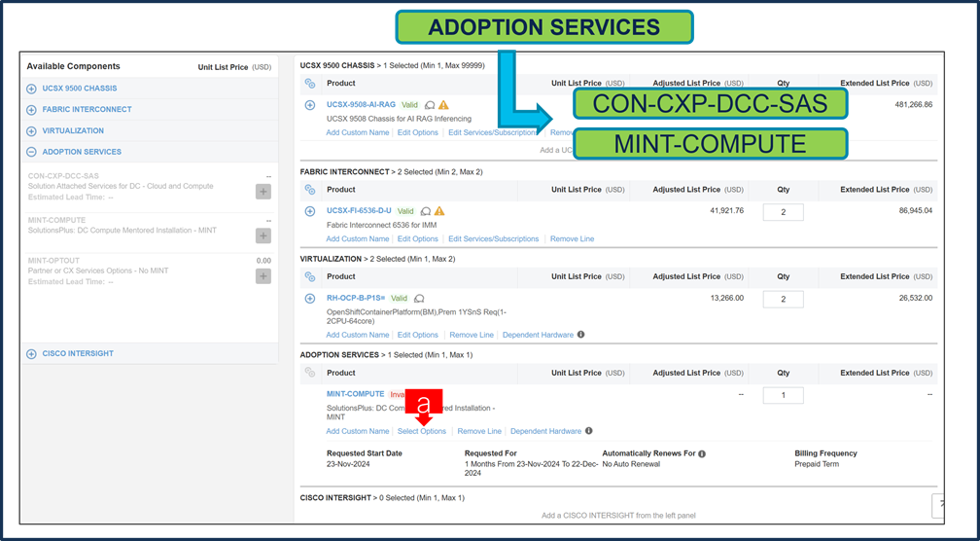Expand CISCO INTERSIGHT in Available Components
Image resolution: width=980 pixels, height=541 pixels.
[x=31, y=354]
